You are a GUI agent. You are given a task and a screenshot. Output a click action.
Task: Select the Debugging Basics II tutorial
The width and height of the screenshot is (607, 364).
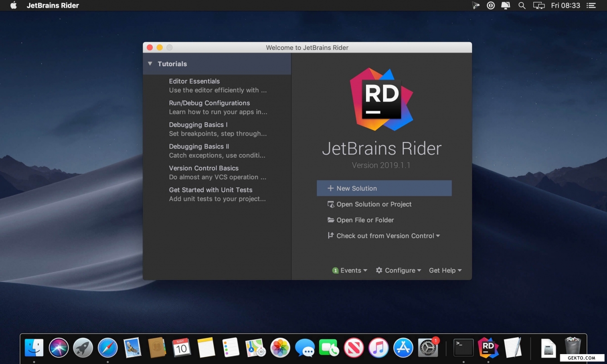pos(217,151)
